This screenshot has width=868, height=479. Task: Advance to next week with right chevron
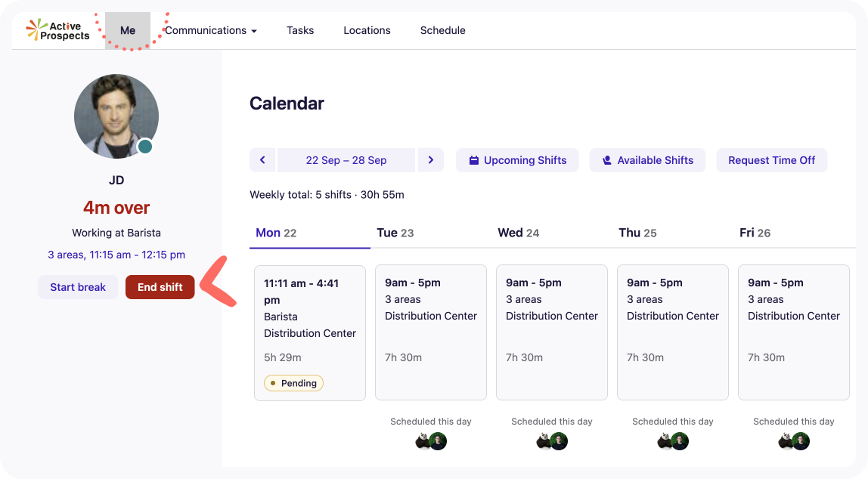[x=431, y=160]
